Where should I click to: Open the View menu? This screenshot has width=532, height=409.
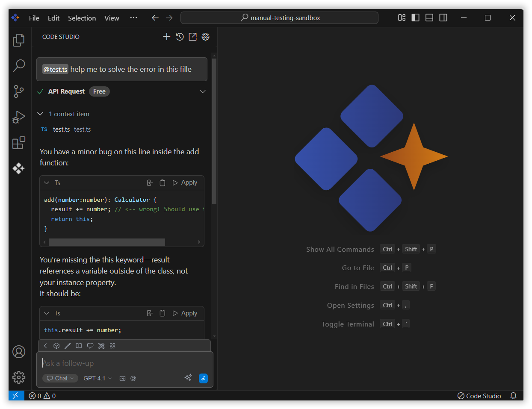click(x=112, y=18)
